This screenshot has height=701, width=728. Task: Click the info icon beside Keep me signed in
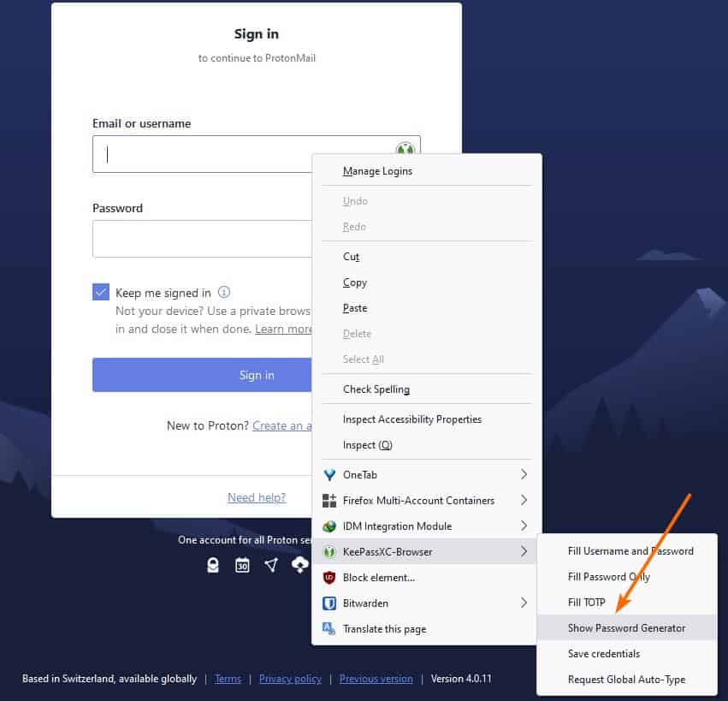223,292
